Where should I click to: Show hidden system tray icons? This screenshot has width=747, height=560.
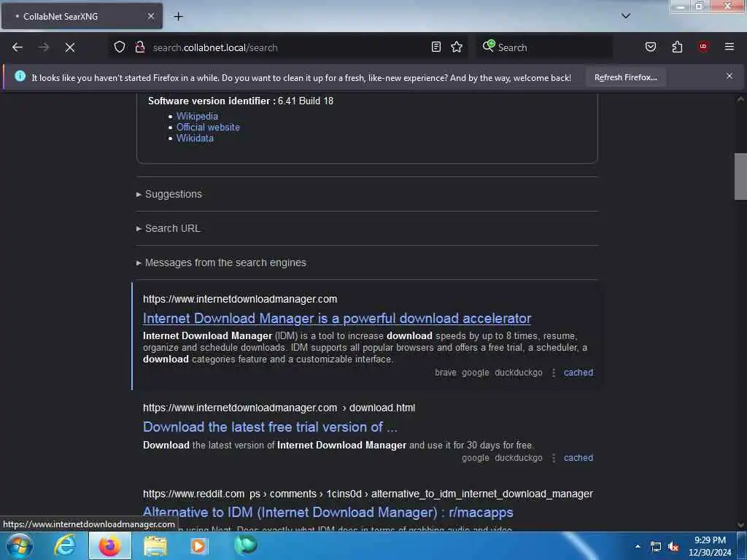pyautogui.click(x=638, y=546)
